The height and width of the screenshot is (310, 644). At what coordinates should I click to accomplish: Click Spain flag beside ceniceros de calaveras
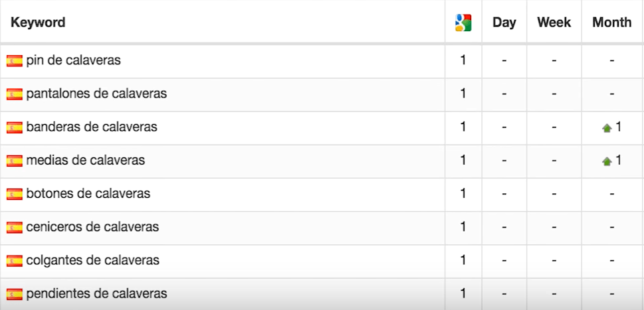click(x=15, y=228)
